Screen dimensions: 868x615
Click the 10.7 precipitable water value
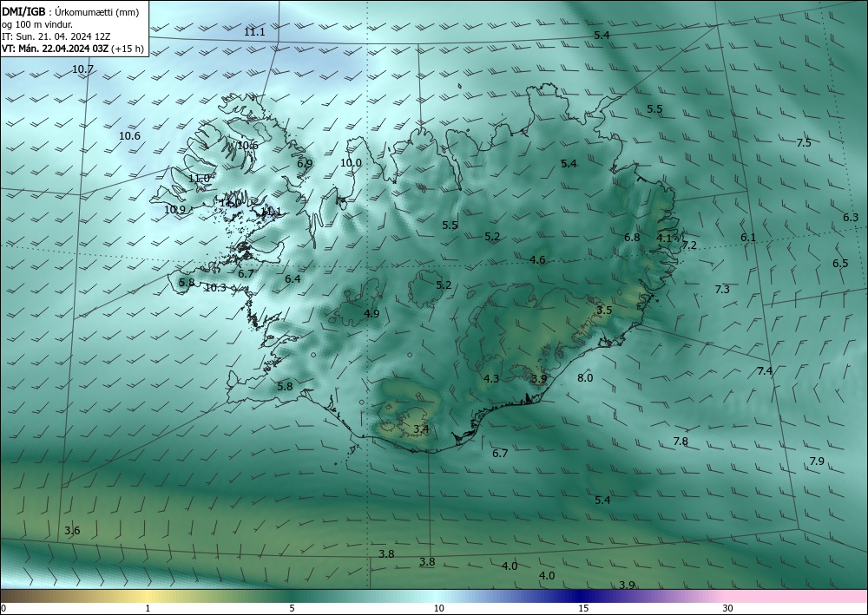pyautogui.click(x=82, y=69)
